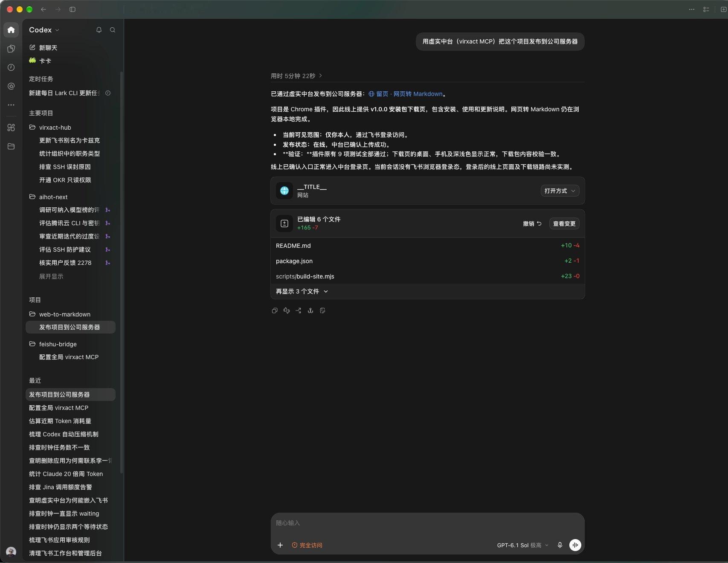This screenshot has height=563, width=728.
Task: Expand 再显示 3 个文件
Action: coord(302,291)
